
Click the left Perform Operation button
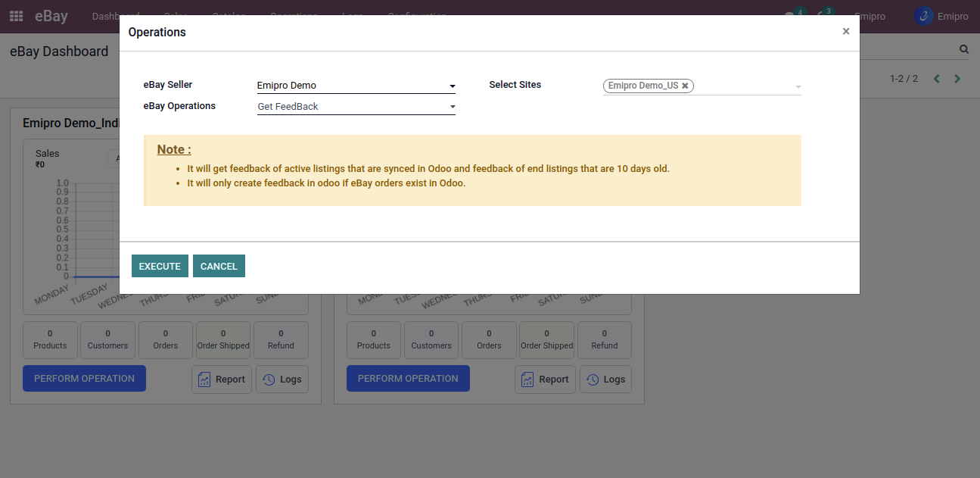pyautogui.click(x=84, y=379)
